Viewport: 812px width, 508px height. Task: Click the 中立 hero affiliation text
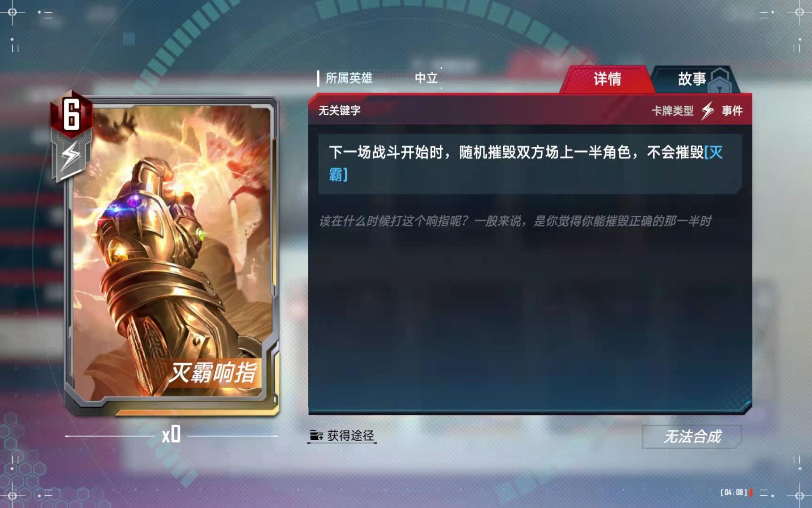(x=426, y=78)
